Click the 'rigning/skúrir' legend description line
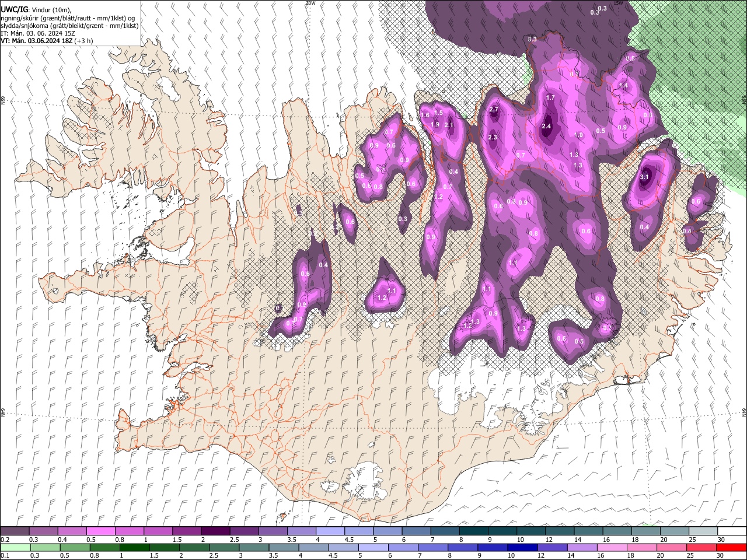This screenshot has width=747, height=560. pos(68,18)
